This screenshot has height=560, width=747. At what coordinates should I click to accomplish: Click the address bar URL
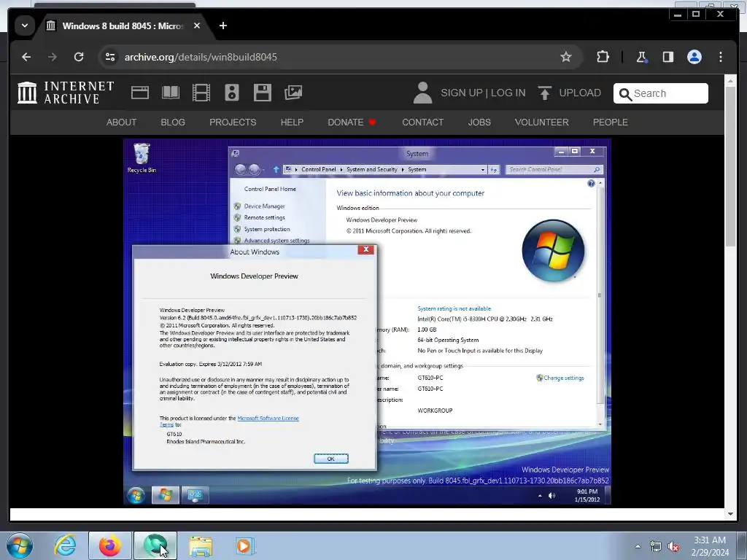tap(201, 57)
